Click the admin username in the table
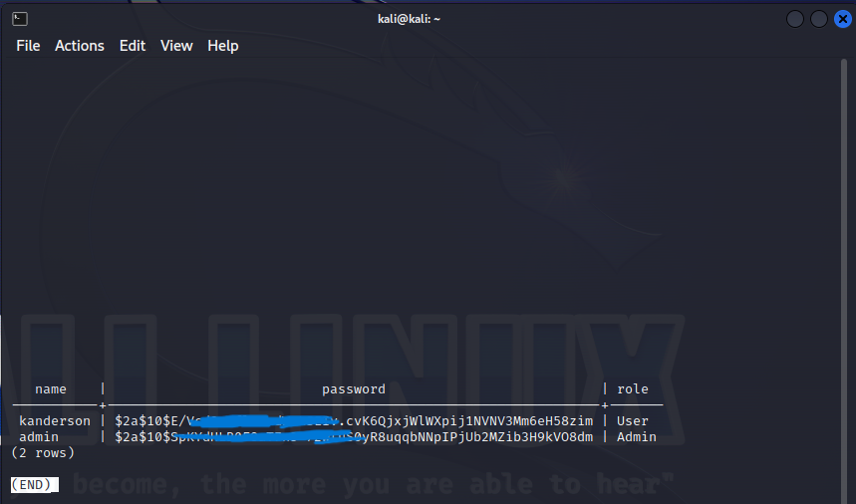 [39, 437]
